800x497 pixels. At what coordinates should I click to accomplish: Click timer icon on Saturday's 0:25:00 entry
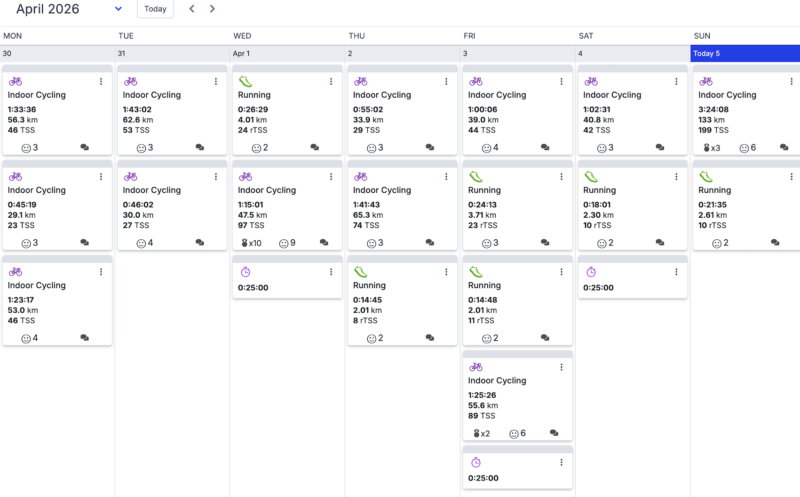tap(590, 272)
